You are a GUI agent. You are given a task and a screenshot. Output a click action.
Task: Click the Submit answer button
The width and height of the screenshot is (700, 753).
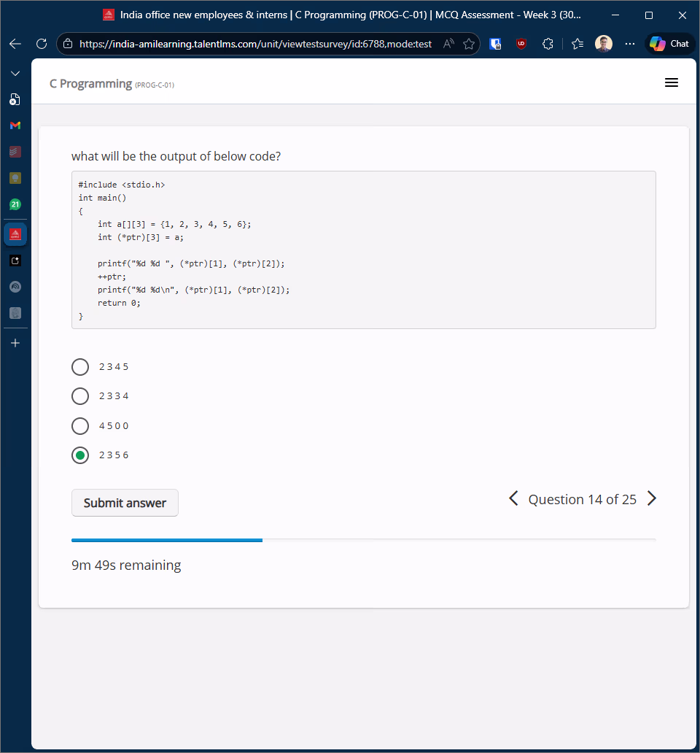click(x=125, y=503)
